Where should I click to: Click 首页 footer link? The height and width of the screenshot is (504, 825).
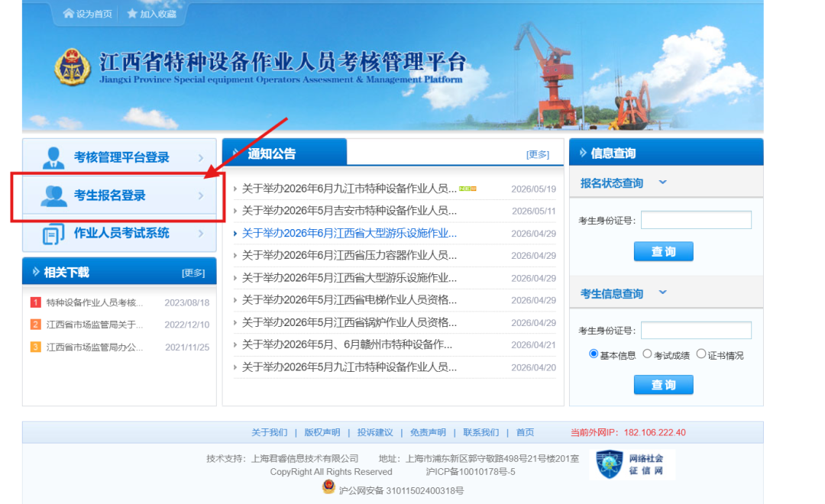525,432
